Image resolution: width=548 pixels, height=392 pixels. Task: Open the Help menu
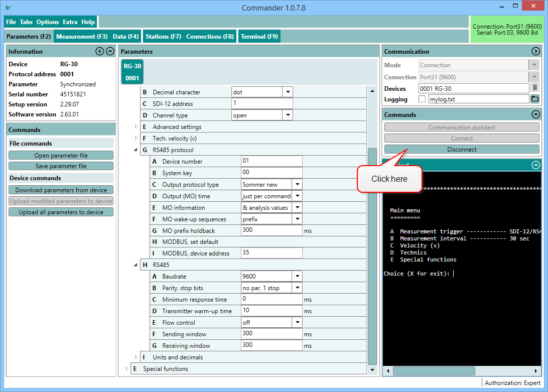[88, 22]
